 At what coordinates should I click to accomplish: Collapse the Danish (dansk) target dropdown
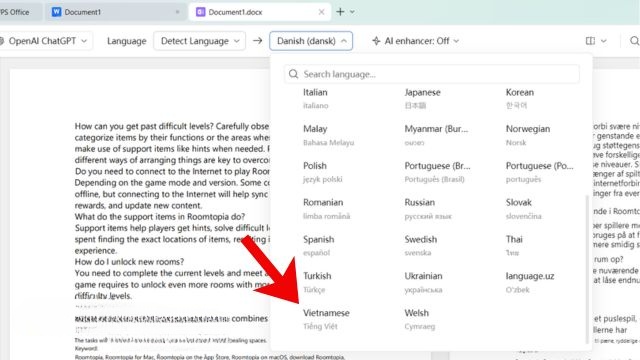click(x=311, y=41)
